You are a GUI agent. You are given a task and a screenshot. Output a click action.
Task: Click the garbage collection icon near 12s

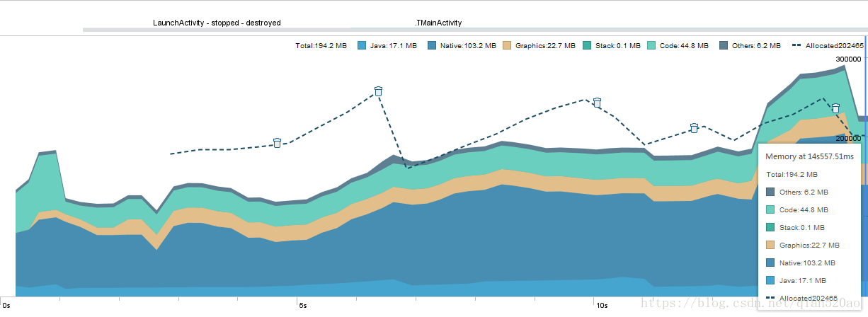pyautogui.click(x=695, y=127)
